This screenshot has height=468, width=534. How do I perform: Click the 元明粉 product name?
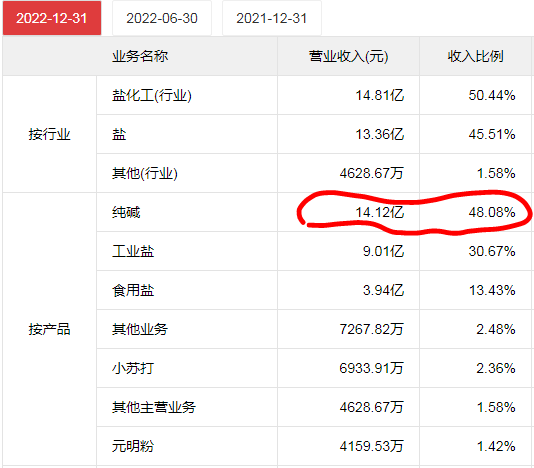point(133,446)
